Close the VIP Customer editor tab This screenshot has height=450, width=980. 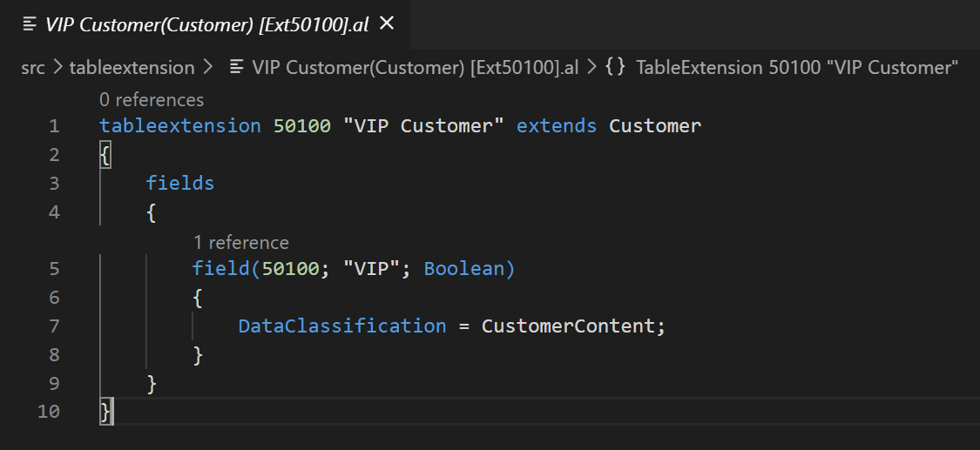[x=387, y=24]
